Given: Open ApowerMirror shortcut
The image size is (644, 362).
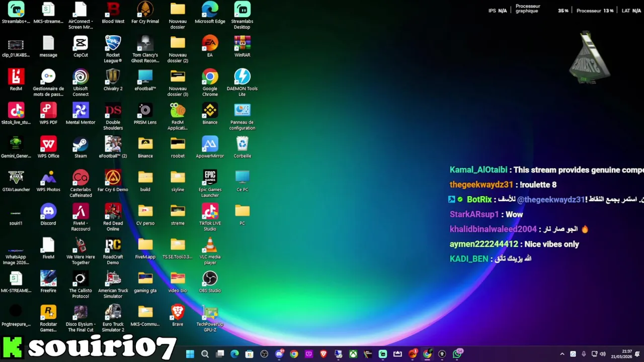Looking at the screenshot, I should 210,147.
